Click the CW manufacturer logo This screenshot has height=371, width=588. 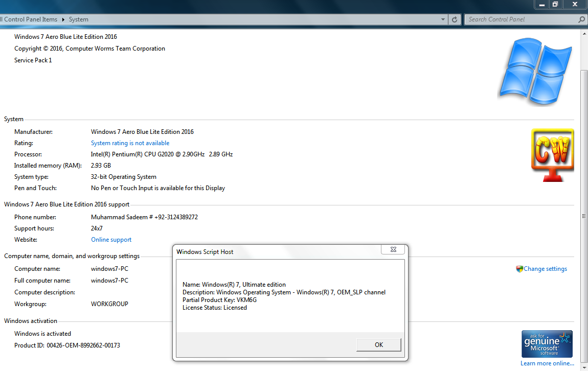coord(552,155)
